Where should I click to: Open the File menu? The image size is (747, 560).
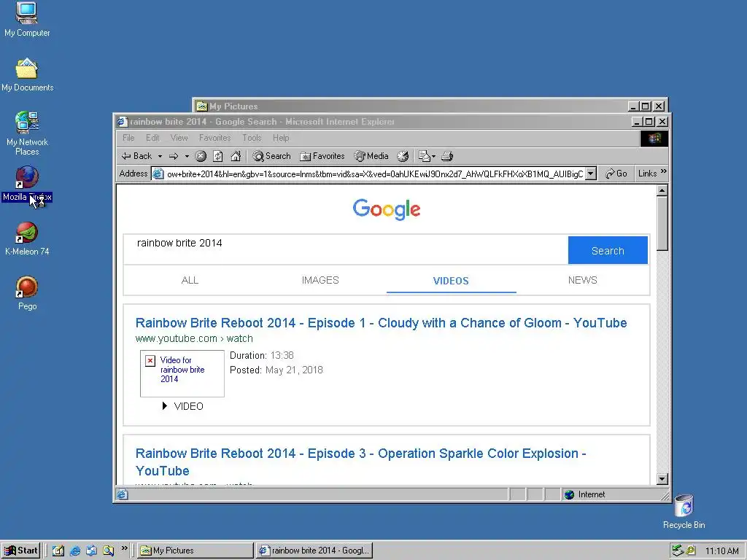pyautogui.click(x=128, y=138)
